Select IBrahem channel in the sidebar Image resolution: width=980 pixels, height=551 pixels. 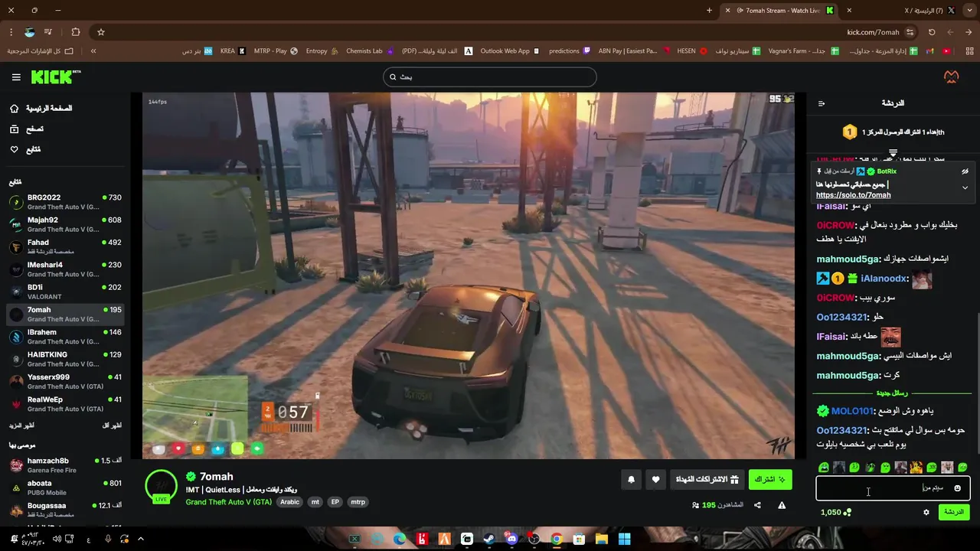pos(65,337)
